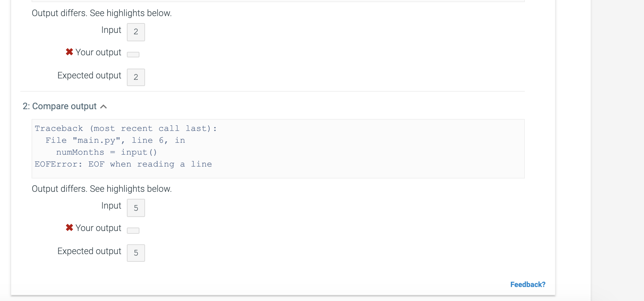Click the red X beside first Your output
The image size is (644, 301).
click(x=69, y=52)
